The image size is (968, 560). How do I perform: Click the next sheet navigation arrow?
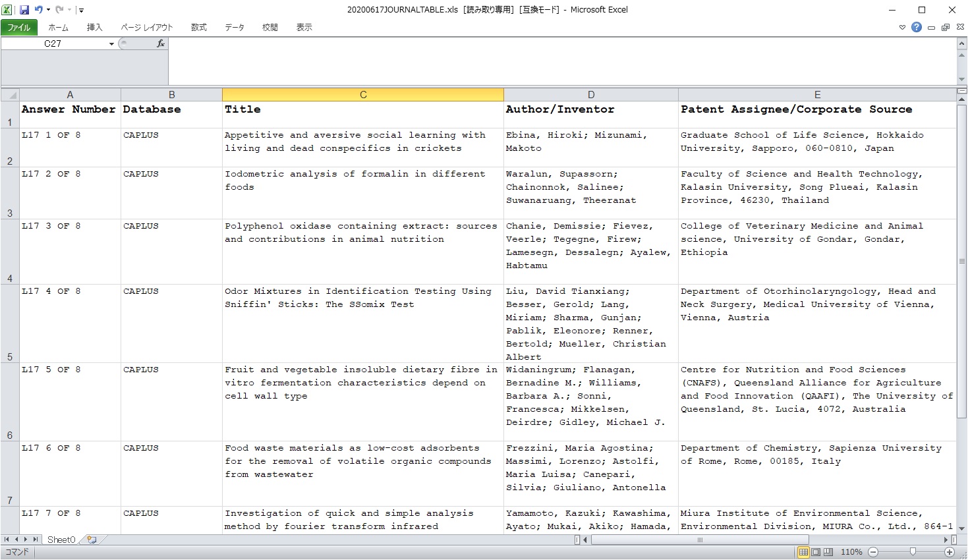[x=26, y=540]
